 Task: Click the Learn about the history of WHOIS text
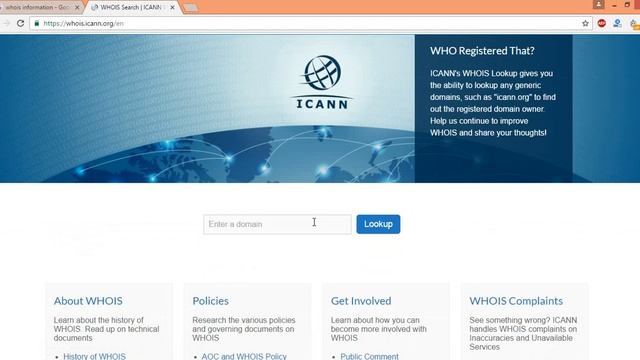click(x=107, y=329)
